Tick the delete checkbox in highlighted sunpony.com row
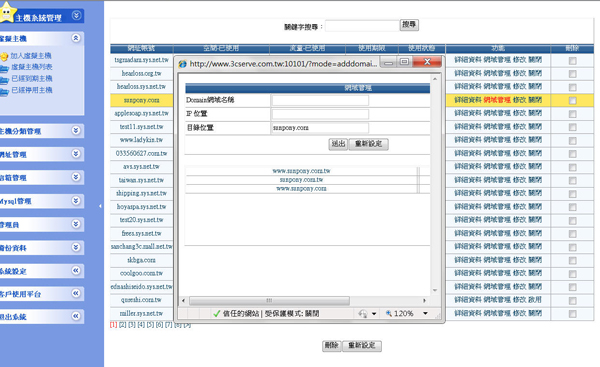The image size is (600, 367). point(572,101)
